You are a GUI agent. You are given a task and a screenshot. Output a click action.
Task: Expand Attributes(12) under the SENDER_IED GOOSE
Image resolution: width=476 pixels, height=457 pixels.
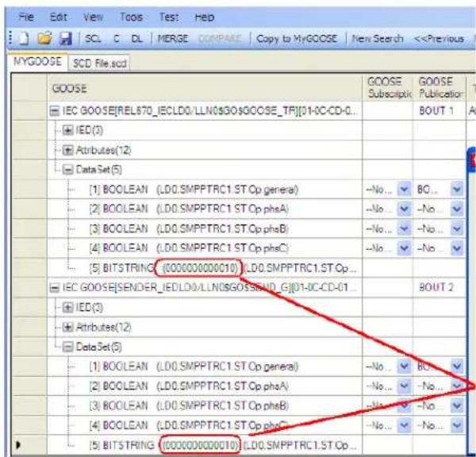click(67, 327)
